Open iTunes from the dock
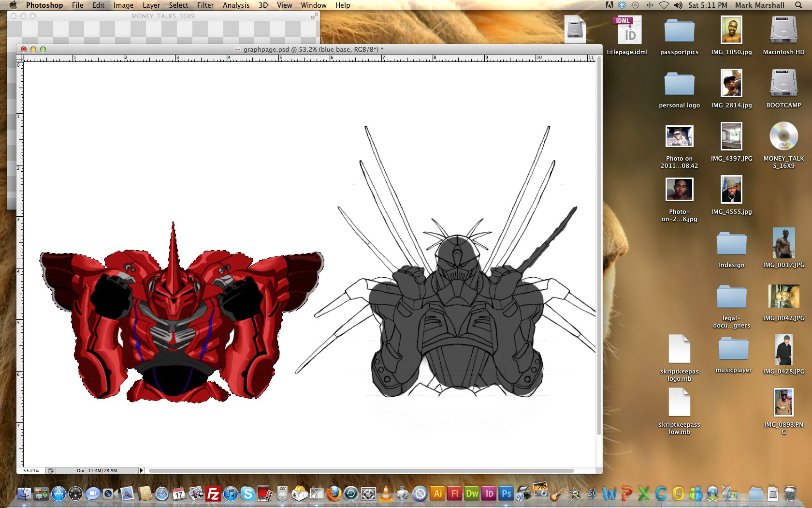Screen dimensions: 812x508 [231, 493]
